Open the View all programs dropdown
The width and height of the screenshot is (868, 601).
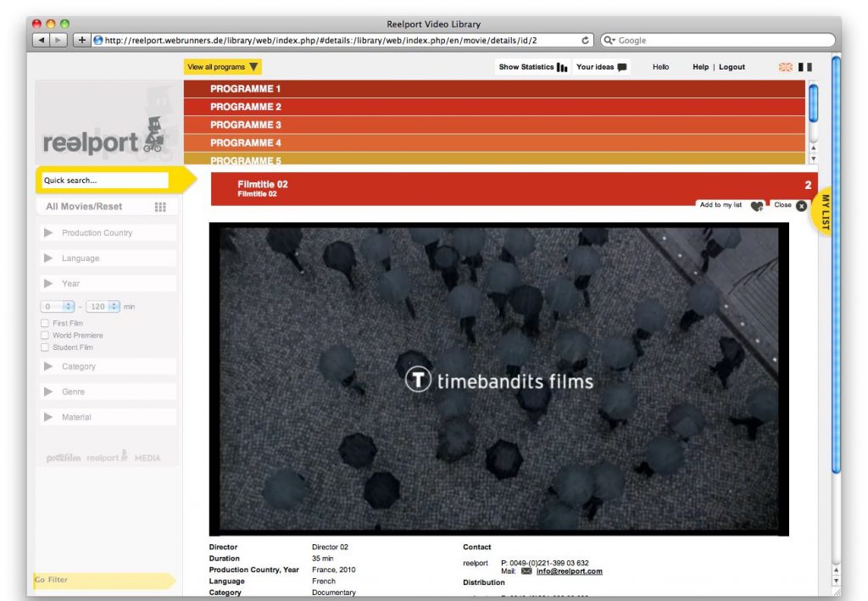tap(223, 67)
